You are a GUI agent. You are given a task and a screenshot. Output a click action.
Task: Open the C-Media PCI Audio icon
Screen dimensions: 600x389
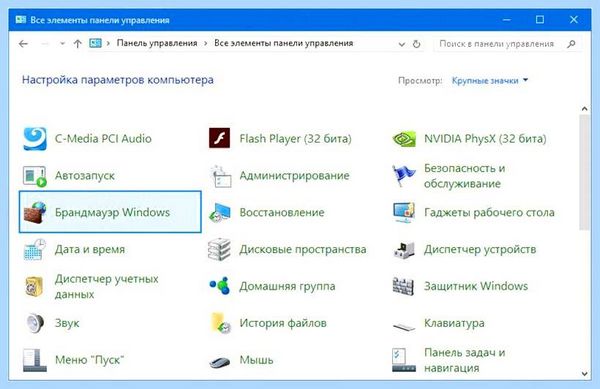[35, 138]
